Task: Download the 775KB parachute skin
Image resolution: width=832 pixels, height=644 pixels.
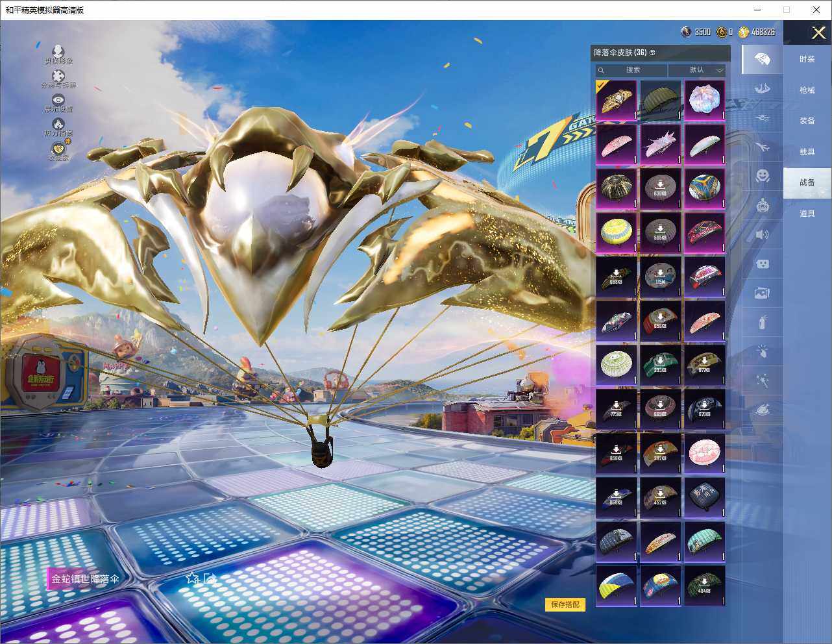Action: pos(616,409)
